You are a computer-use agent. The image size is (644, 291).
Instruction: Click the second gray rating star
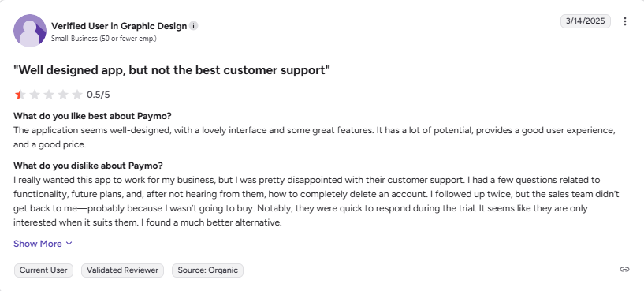[x=35, y=95]
